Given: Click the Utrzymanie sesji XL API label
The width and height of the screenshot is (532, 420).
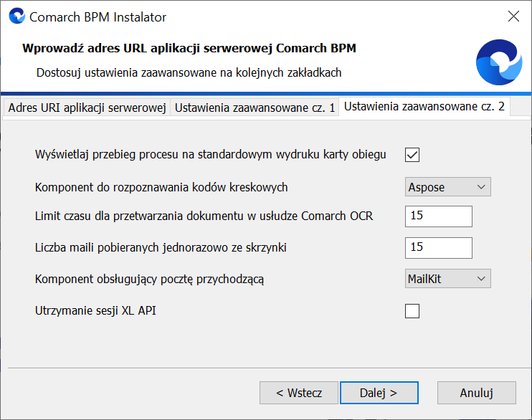Looking at the screenshot, I should coord(95,311).
